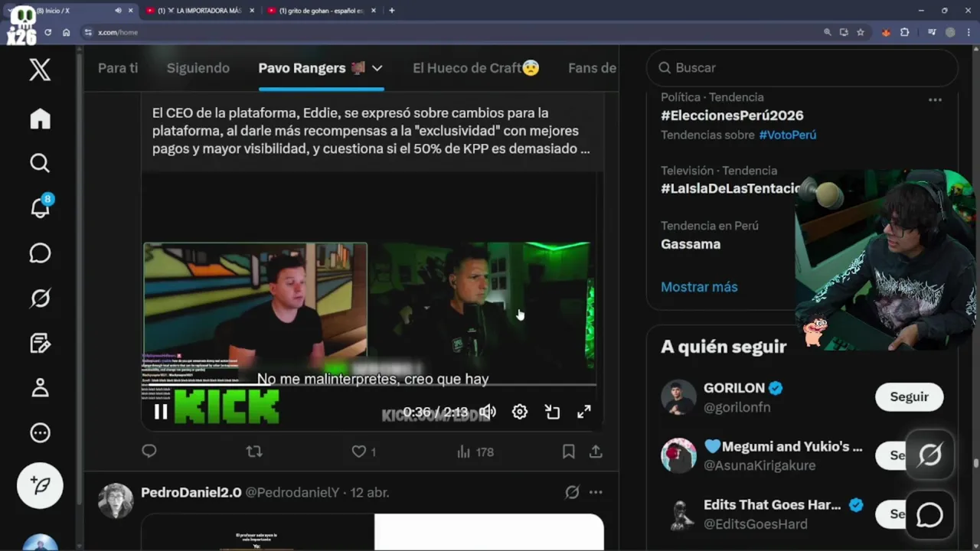
Task: Expand video to fullscreen
Action: pos(584,412)
